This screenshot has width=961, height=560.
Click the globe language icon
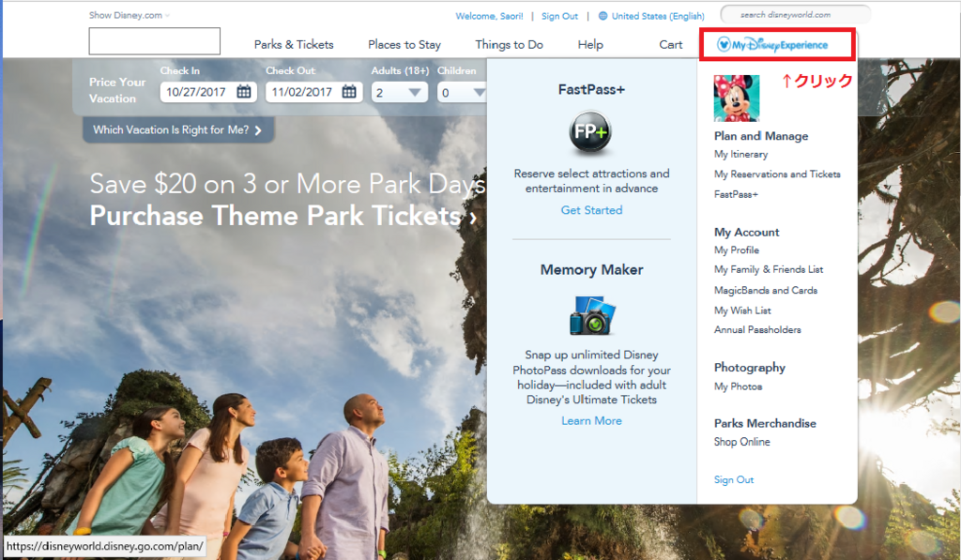(603, 16)
